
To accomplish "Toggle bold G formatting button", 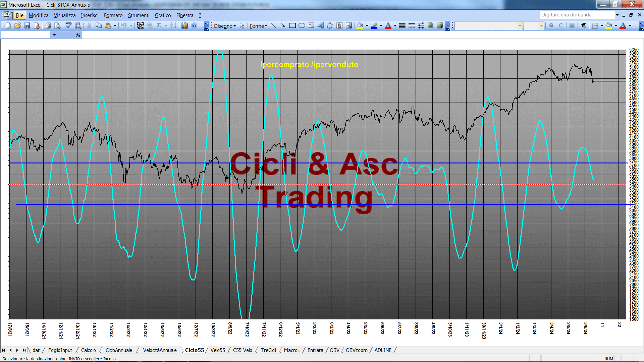I will click(551, 25).
